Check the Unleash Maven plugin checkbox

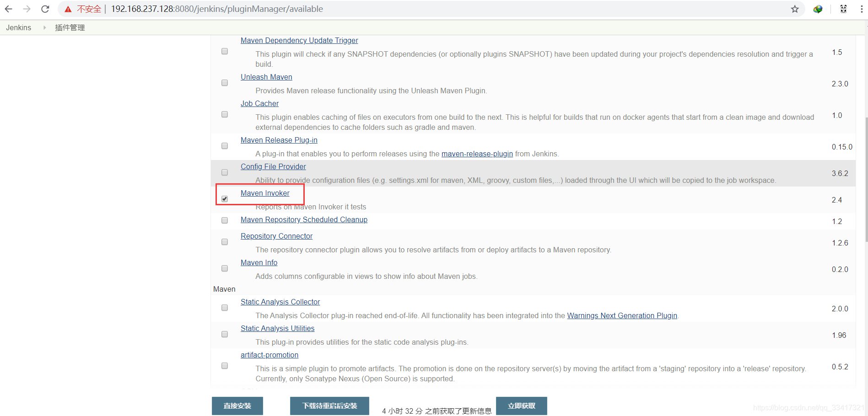(225, 83)
